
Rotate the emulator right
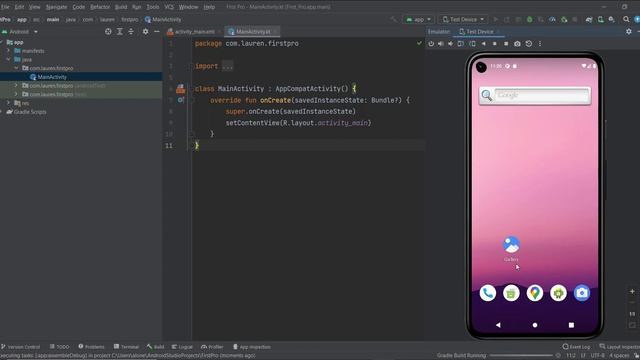pos(472,44)
